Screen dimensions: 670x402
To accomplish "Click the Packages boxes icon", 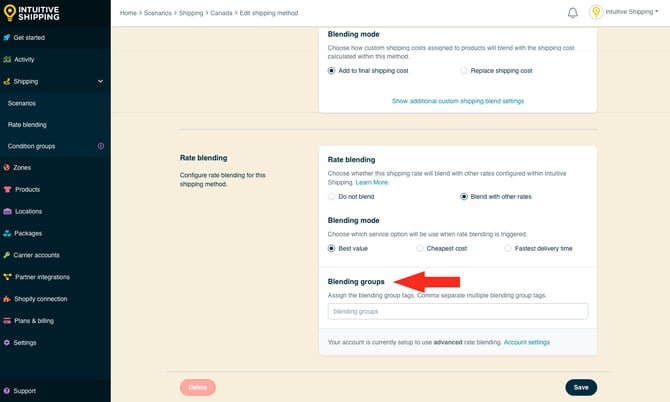I will (7, 233).
